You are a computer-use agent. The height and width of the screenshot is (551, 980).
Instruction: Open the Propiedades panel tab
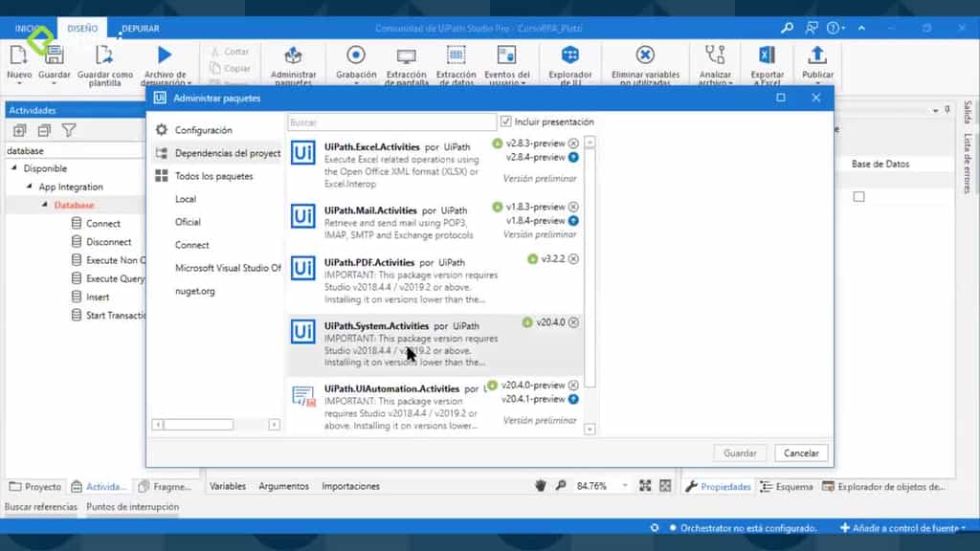click(718, 487)
